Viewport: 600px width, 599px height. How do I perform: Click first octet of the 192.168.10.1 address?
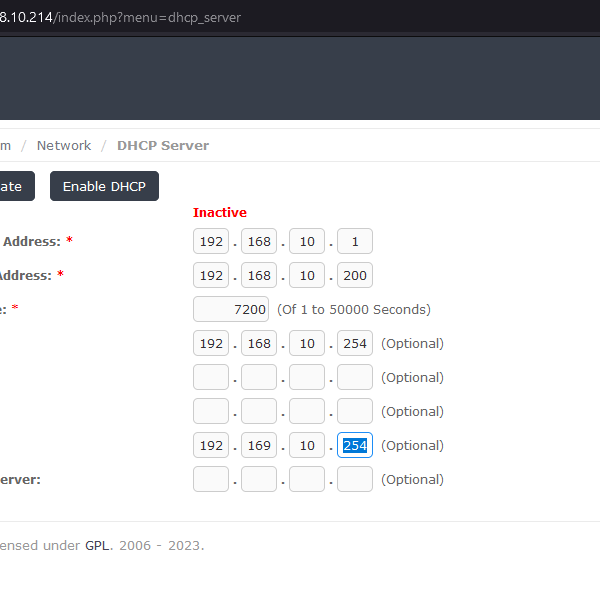[x=211, y=241]
